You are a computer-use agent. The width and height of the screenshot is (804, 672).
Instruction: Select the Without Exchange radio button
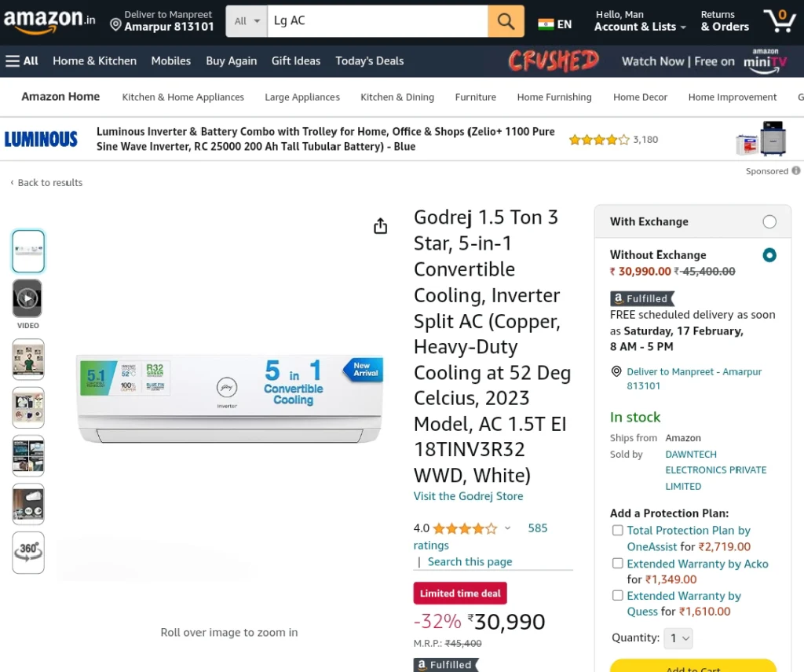pos(769,255)
